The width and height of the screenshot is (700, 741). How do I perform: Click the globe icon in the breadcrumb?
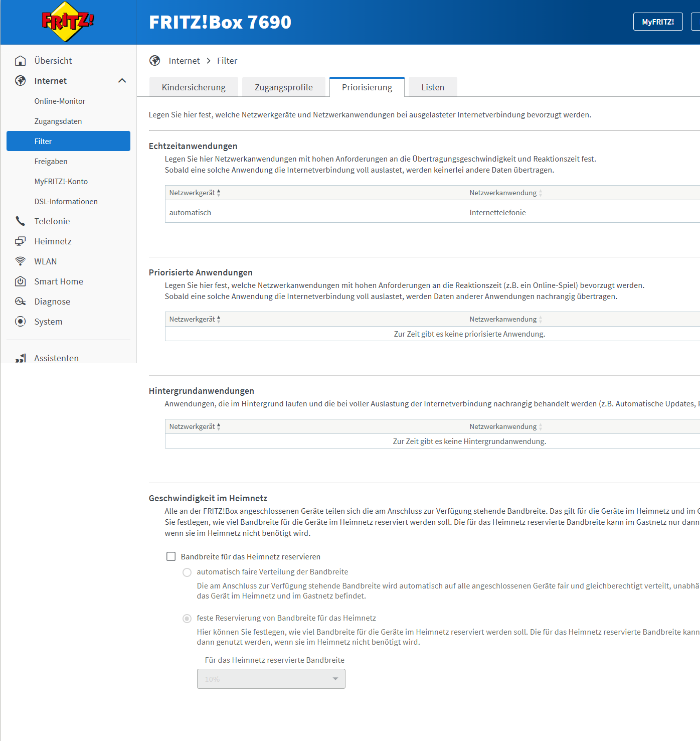click(x=155, y=61)
